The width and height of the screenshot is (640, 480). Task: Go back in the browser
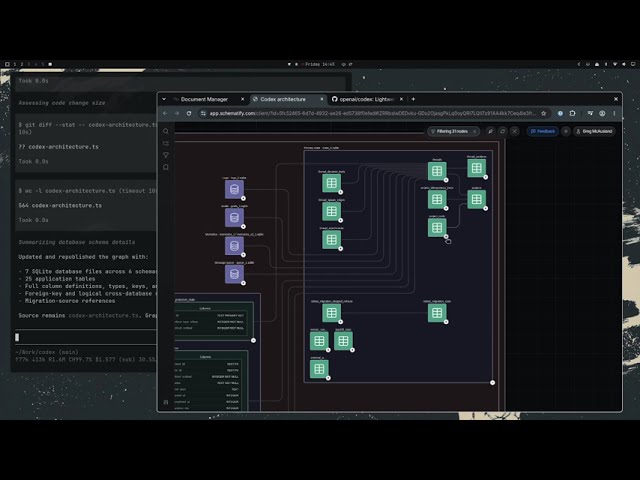coord(165,113)
